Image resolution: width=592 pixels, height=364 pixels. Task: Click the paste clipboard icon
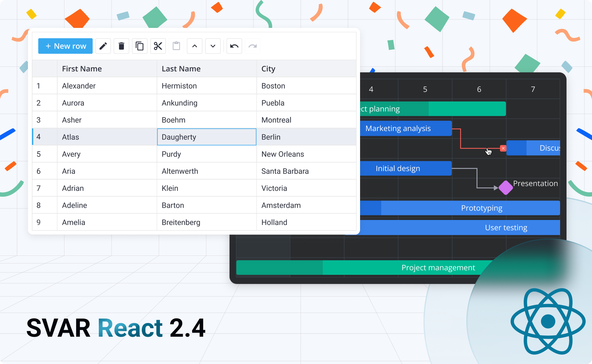(176, 46)
